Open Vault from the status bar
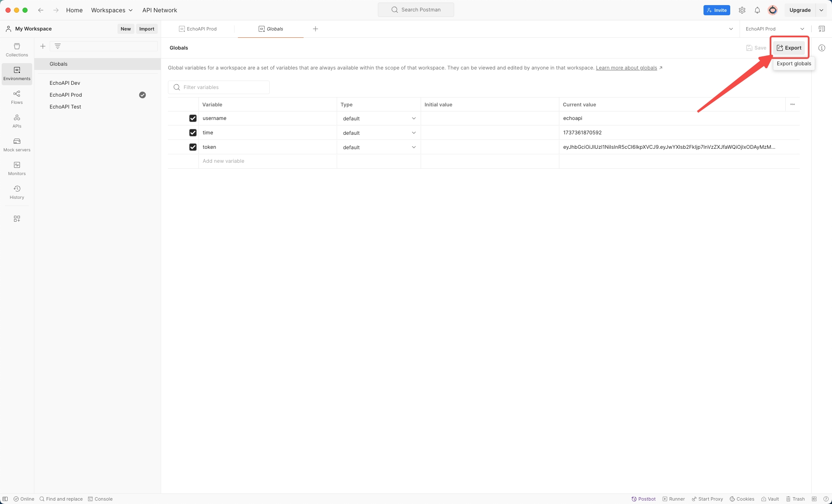Viewport: 832px width, 504px height. [x=770, y=499]
